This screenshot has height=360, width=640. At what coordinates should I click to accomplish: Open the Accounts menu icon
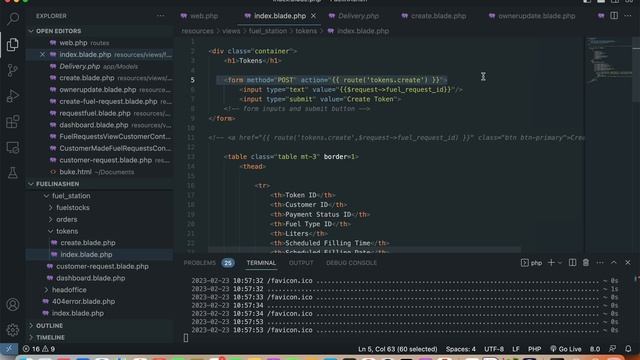pos(13,304)
